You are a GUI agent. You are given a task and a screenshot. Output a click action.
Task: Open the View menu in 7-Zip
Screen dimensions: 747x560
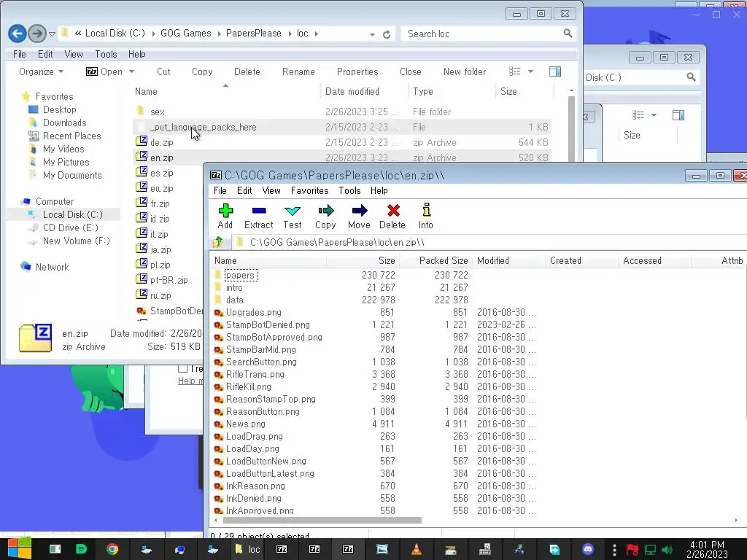tap(271, 190)
